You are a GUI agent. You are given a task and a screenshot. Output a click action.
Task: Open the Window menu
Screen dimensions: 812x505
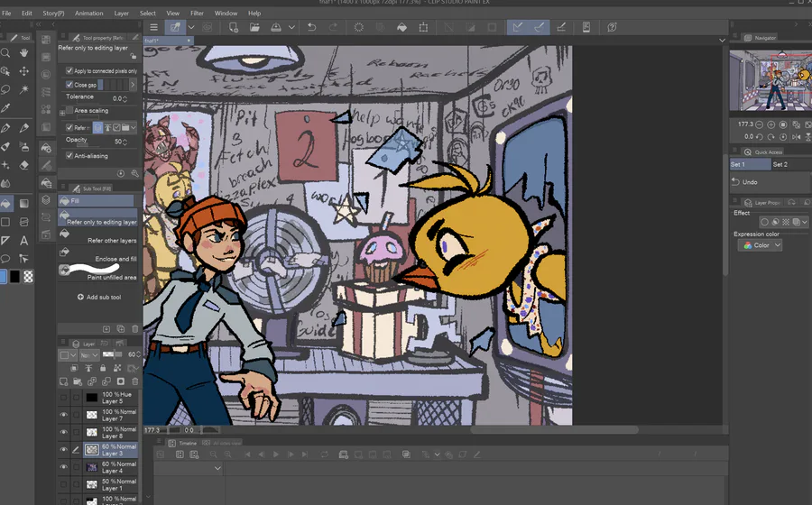tap(226, 13)
